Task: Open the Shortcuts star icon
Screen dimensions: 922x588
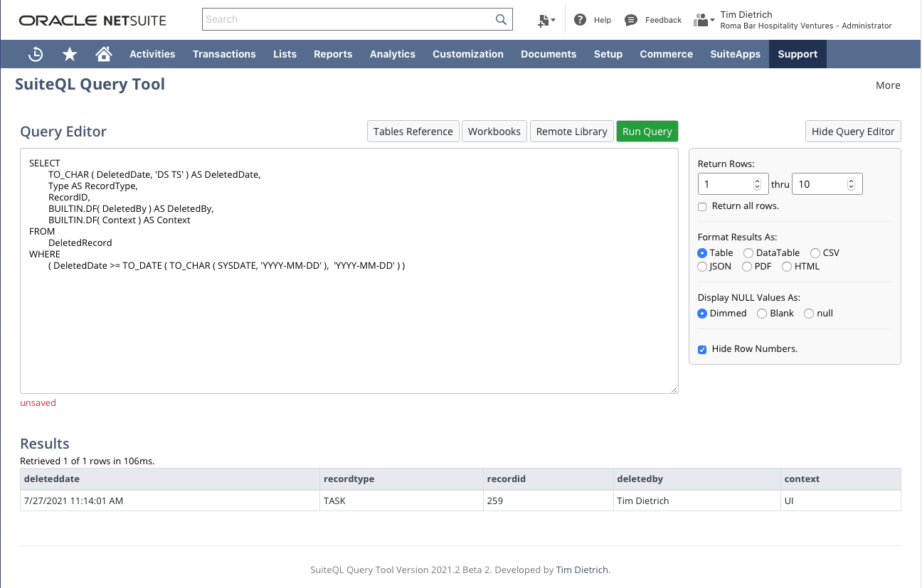Action: (70, 54)
